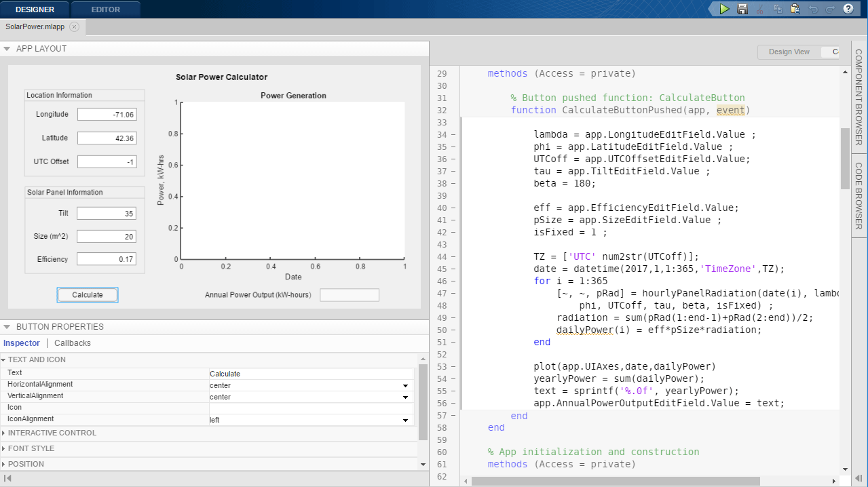The width and height of the screenshot is (868, 487).
Task: Close the SolarPower.mlapp file tab
Action: click(74, 27)
